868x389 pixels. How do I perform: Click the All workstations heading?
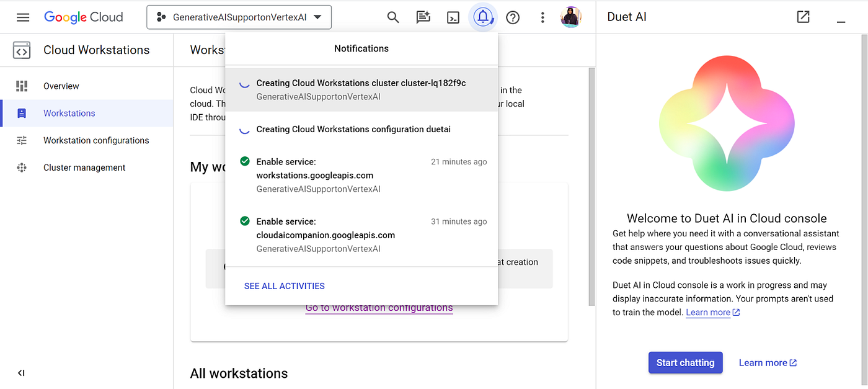pyautogui.click(x=239, y=373)
